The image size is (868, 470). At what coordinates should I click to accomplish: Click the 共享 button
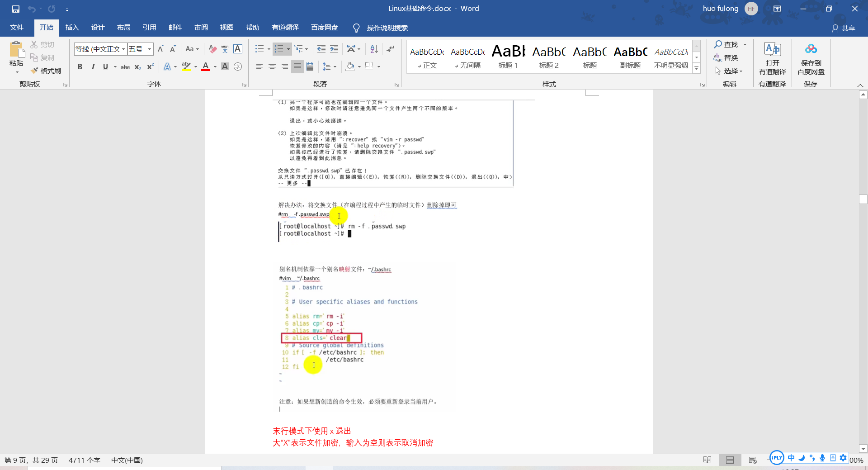pos(844,28)
